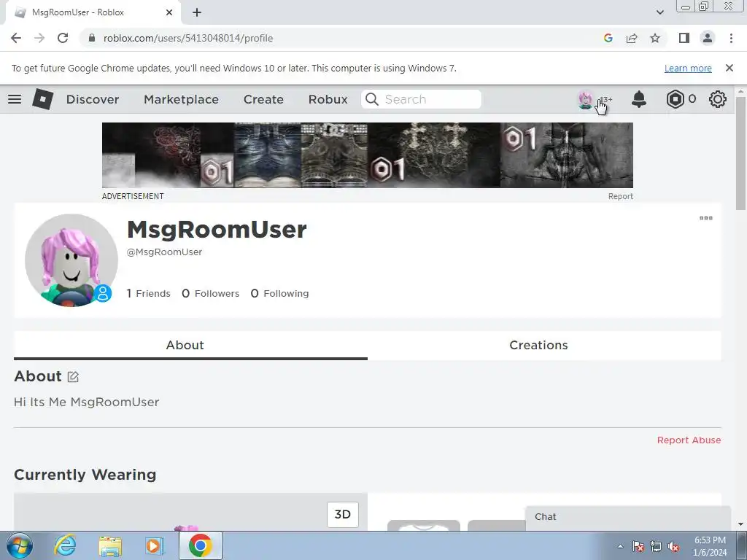Screen dimensions: 747x560
Task: Click the Google icon in address bar
Action: tap(608, 38)
